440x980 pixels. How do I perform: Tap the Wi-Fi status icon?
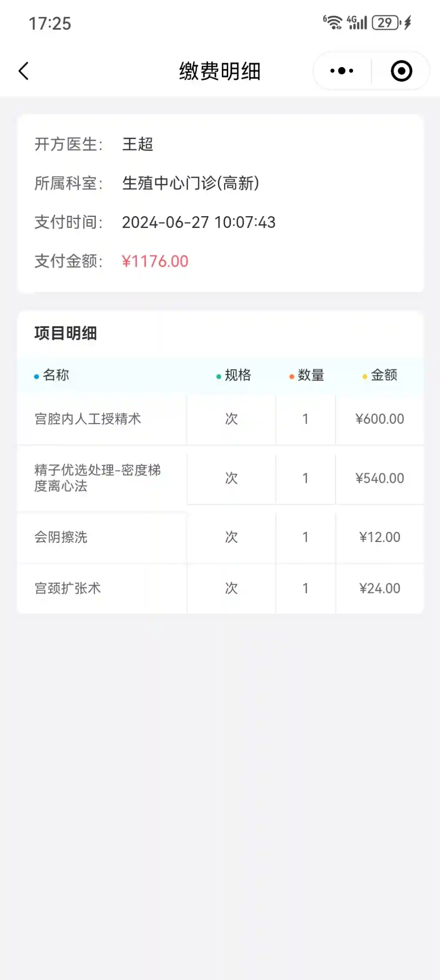[333, 22]
